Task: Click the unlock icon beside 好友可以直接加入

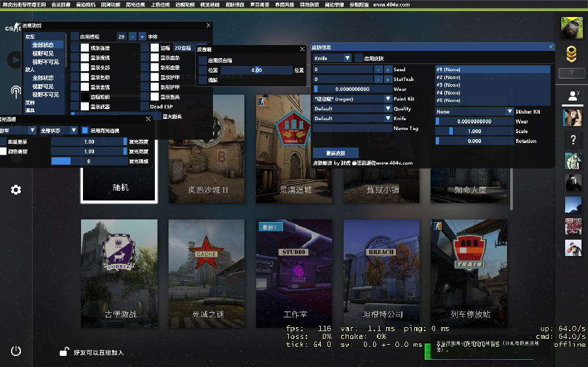Action: pyautogui.click(x=64, y=351)
